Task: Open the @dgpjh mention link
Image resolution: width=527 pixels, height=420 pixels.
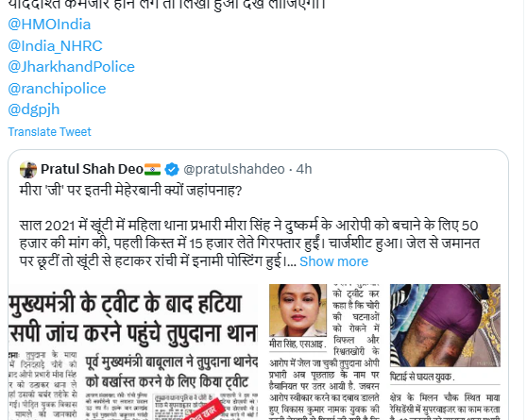Action: pyautogui.click(x=34, y=109)
